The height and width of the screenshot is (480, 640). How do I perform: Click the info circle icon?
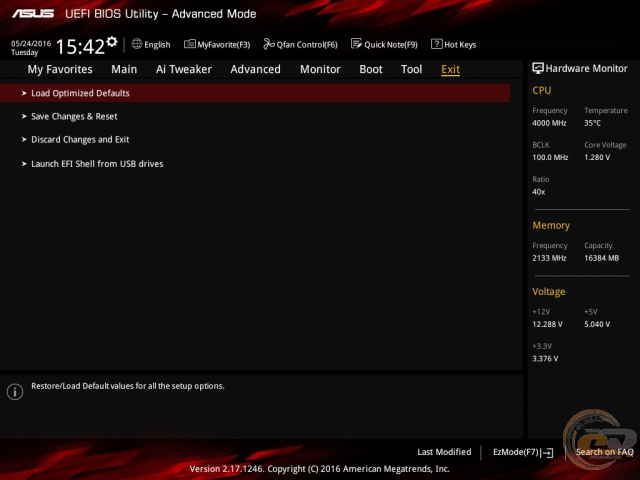coord(15,392)
